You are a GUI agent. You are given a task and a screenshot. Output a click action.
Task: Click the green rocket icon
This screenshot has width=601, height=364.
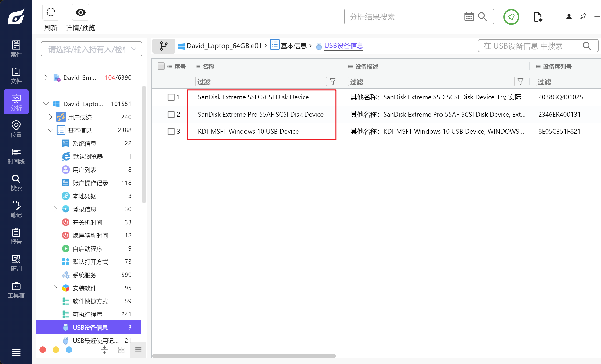tap(511, 17)
